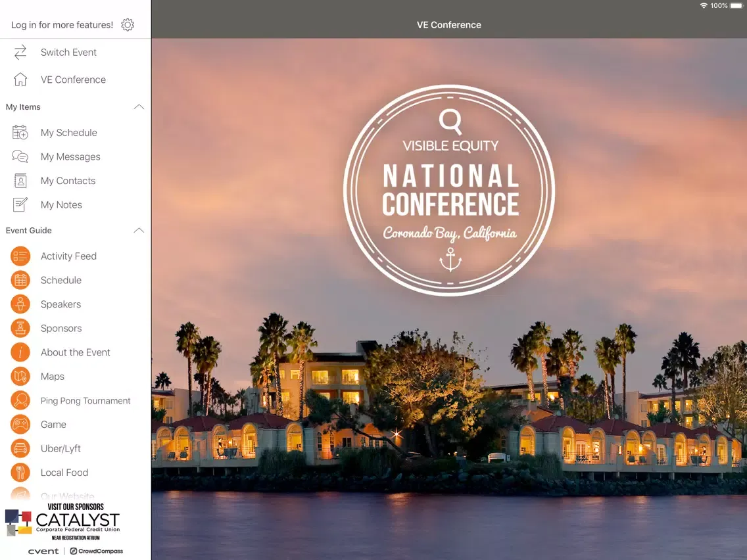Click the My Notes pencil icon
This screenshot has height=560, width=747.
pos(20,205)
